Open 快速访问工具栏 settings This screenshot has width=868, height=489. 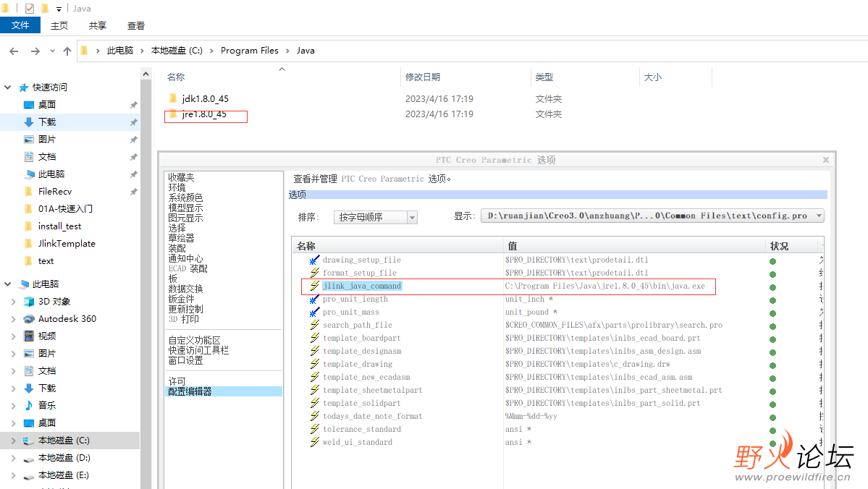point(198,350)
